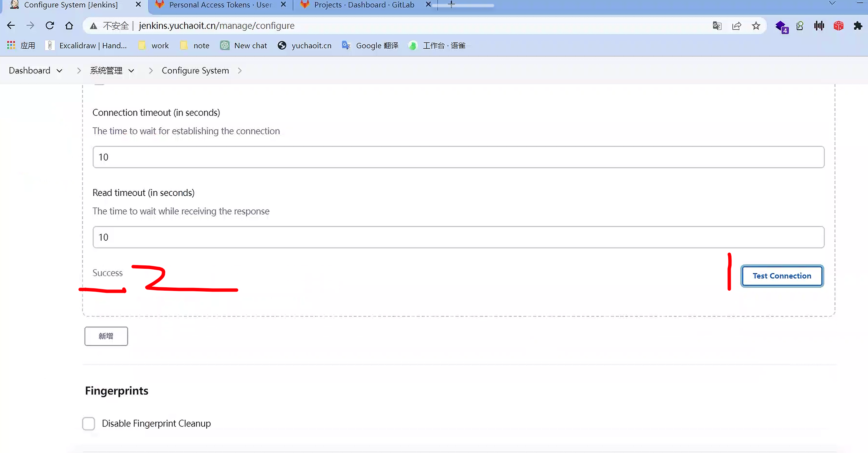Go back with the back arrow
The image size is (868, 453).
pyautogui.click(x=11, y=26)
